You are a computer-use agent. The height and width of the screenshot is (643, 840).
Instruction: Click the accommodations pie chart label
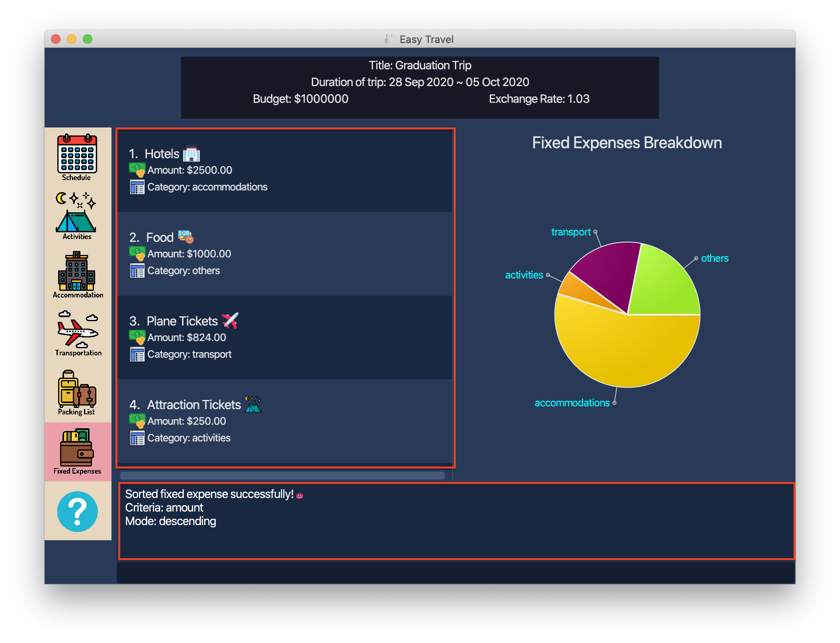tap(572, 403)
